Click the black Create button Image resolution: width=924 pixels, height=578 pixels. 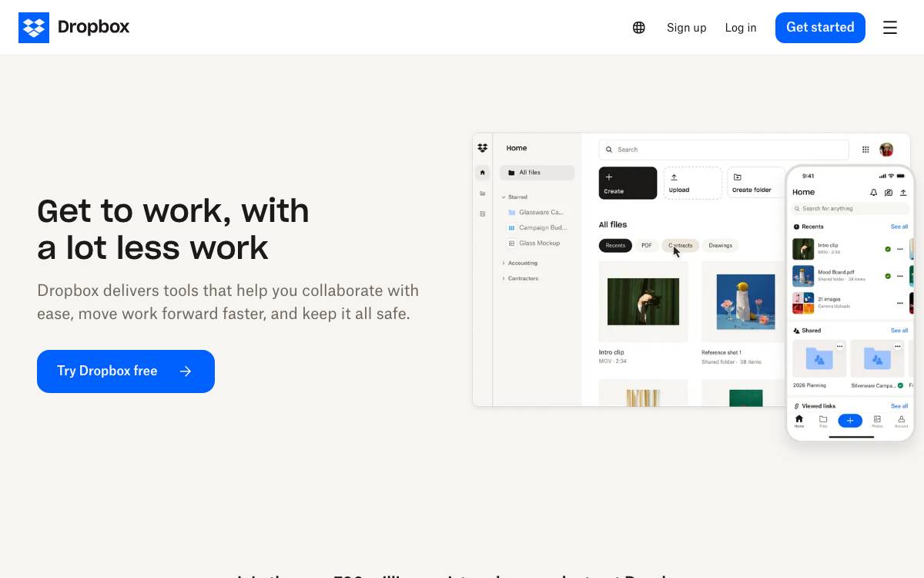click(x=628, y=183)
